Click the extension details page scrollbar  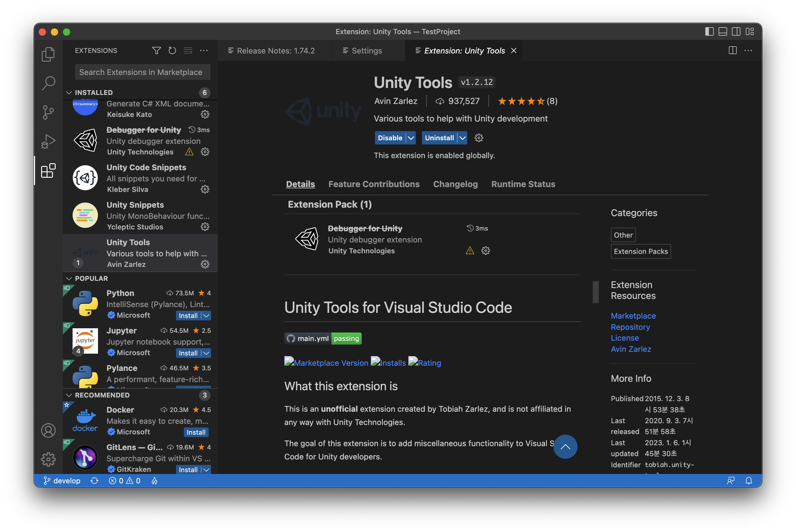click(595, 292)
